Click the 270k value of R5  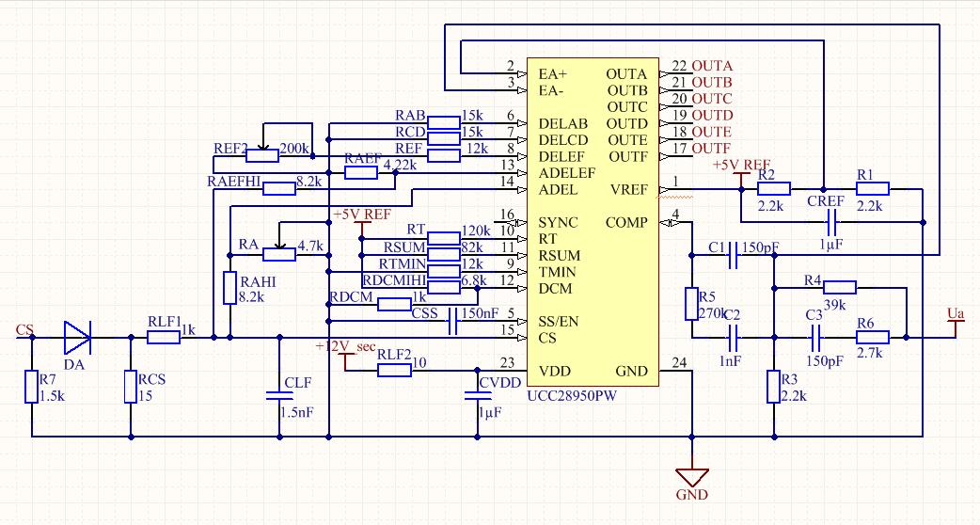pyautogui.click(x=713, y=313)
